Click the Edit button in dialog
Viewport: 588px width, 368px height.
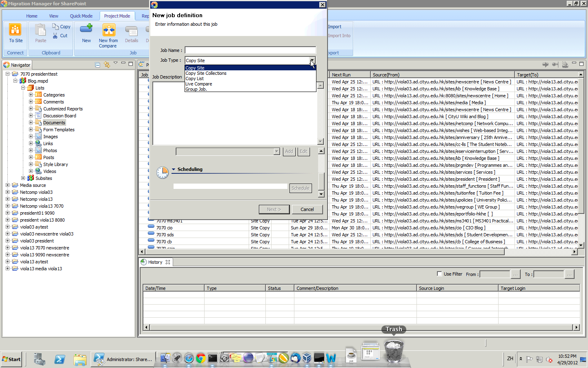point(303,151)
